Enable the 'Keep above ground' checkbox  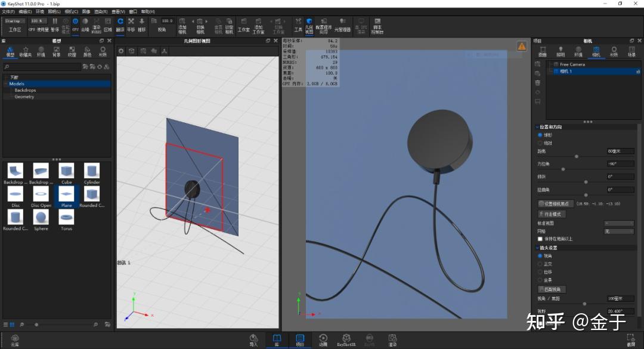(x=540, y=239)
